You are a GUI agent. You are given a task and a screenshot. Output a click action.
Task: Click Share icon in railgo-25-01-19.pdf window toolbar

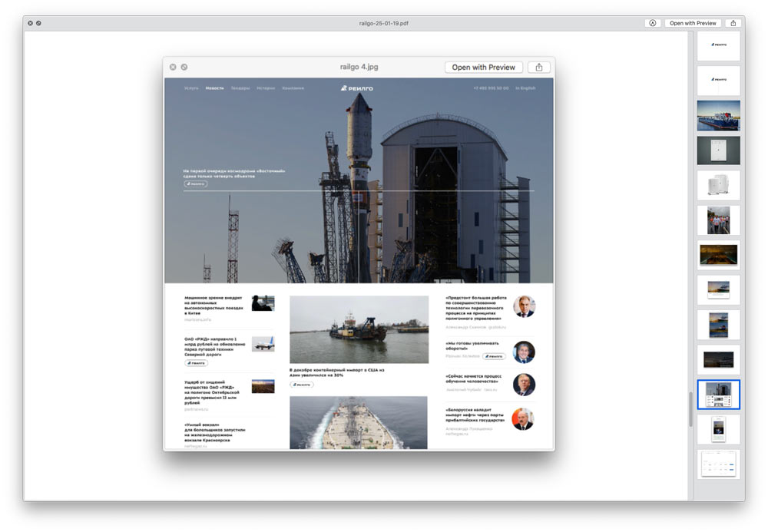733,23
